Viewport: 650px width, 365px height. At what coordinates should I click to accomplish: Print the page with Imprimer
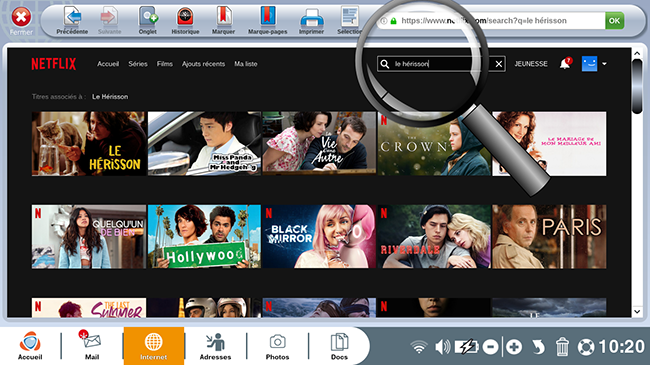coord(311,18)
